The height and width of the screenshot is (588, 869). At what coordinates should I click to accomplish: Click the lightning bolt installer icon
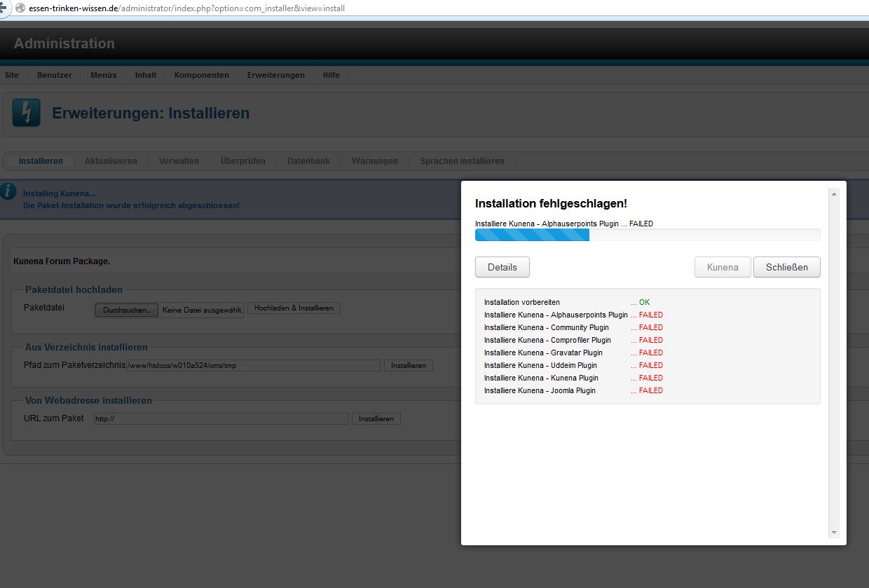(27, 112)
